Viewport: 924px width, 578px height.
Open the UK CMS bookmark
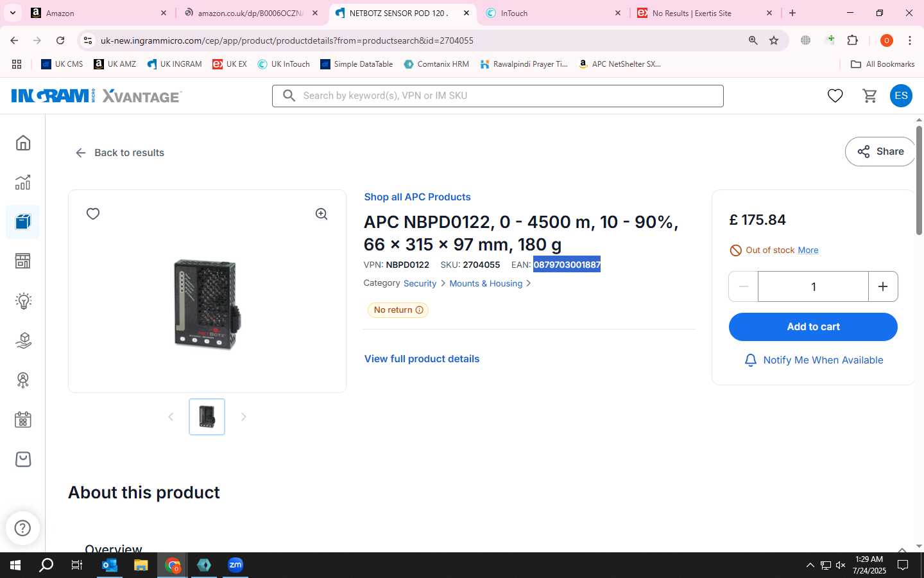62,64
